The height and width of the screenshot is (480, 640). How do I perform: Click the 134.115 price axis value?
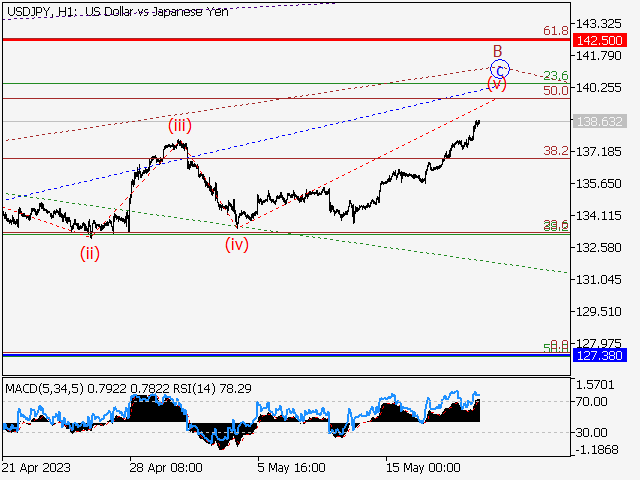pos(598,216)
